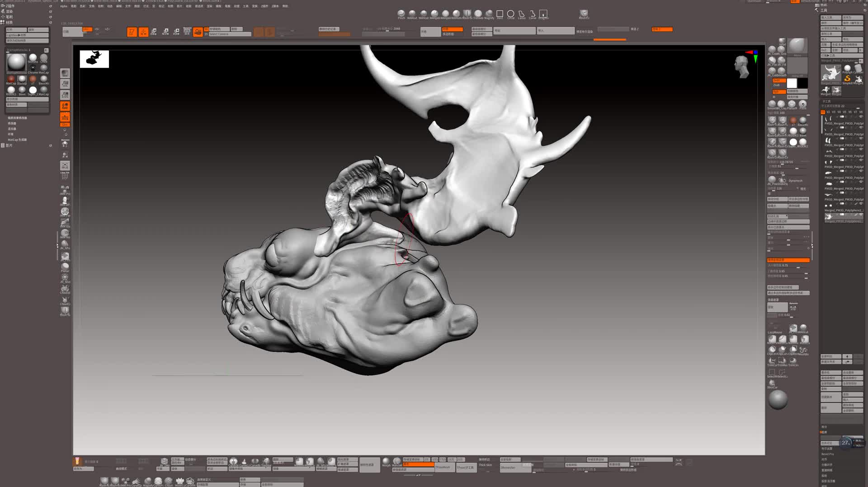The height and width of the screenshot is (487, 868).
Task: Click the camera icon beside Select Camera
Action: [198, 32]
